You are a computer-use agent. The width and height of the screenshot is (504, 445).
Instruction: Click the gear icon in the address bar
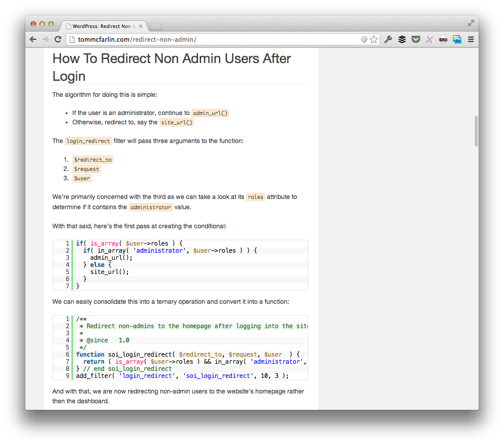click(x=364, y=40)
